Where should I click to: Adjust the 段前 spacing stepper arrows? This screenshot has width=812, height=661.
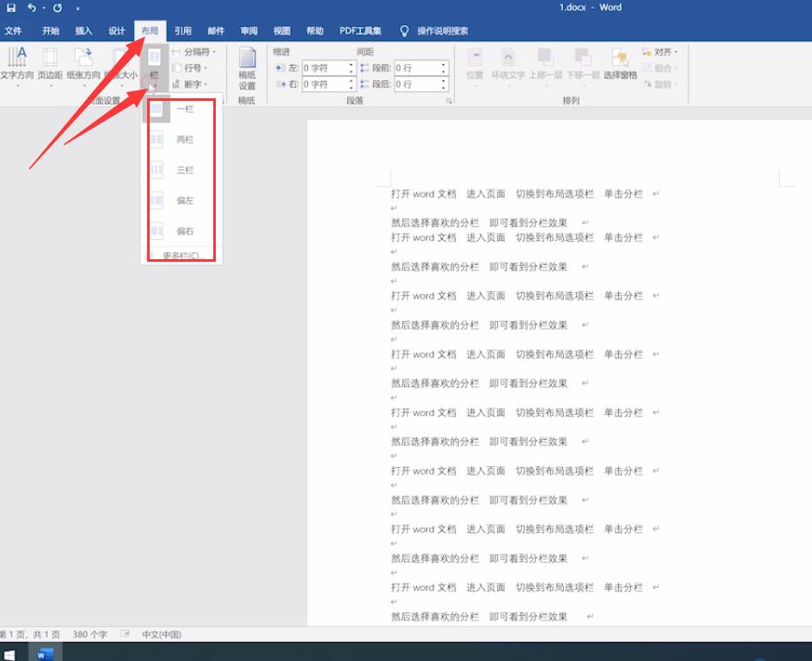coord(443,68)
